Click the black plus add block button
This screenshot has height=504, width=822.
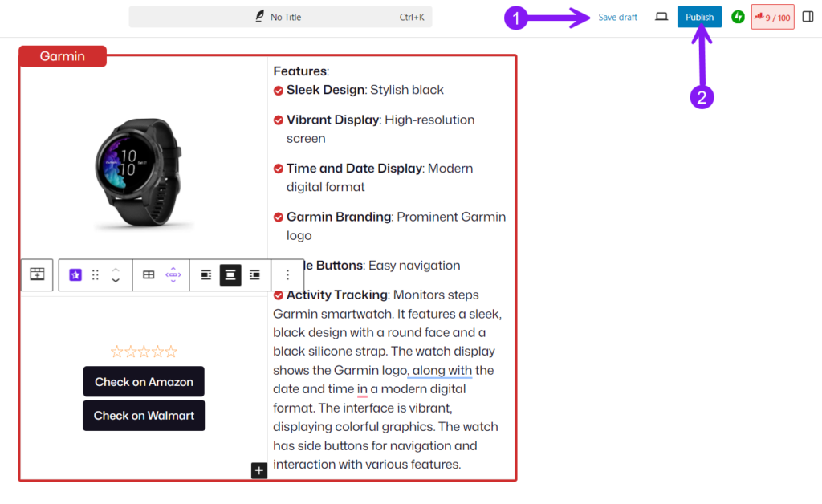click(x=259, y=470)
